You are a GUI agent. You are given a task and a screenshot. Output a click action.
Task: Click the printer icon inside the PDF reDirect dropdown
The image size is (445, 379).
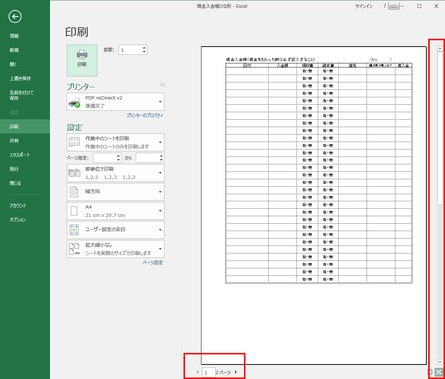[75, 102]
